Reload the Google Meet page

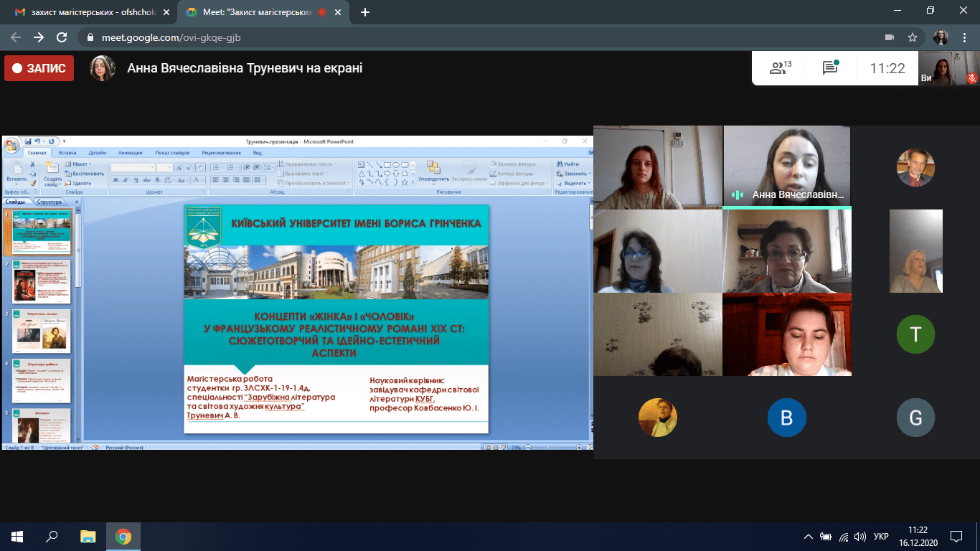(x=62, y=37)
